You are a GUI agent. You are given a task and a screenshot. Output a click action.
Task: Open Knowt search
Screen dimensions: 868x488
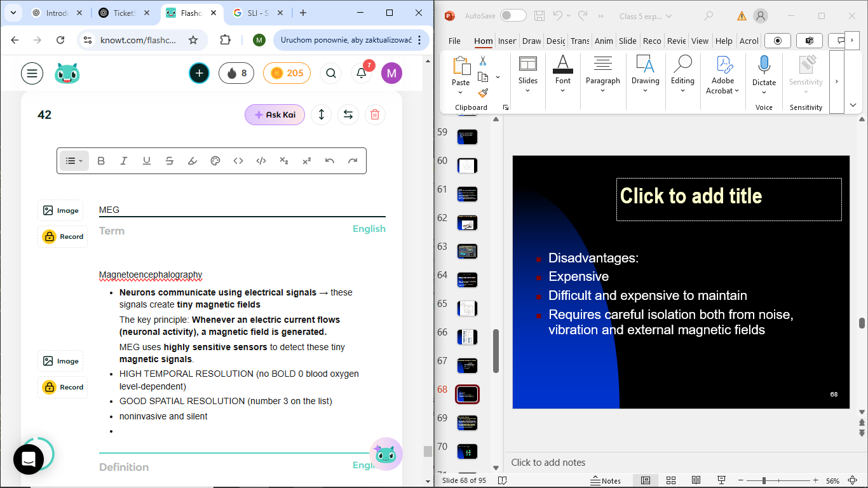click(x=330, y=73)
